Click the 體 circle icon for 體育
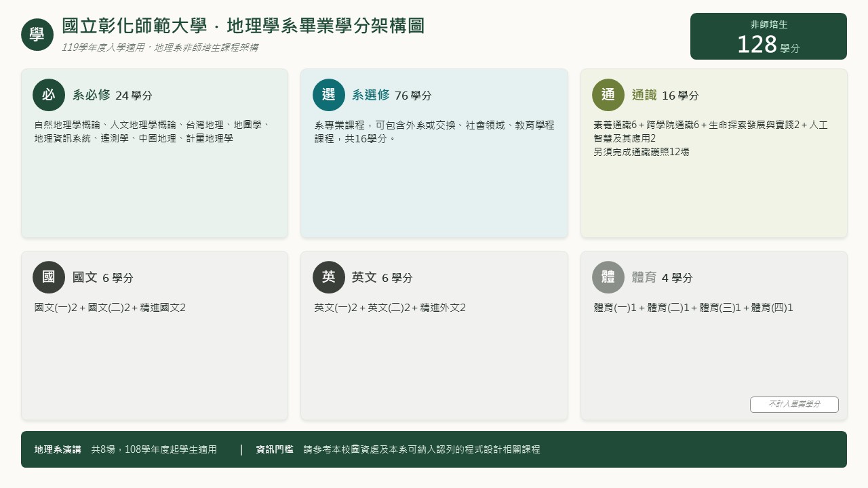The height and width of the screenshot is (488, 868). pos(608,277)
